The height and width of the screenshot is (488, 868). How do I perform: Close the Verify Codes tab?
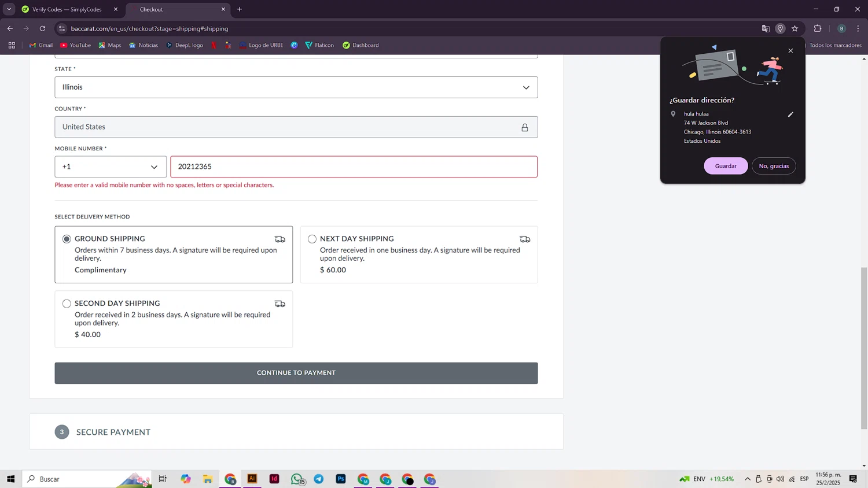pyautogui.click(x=116, y=9)
